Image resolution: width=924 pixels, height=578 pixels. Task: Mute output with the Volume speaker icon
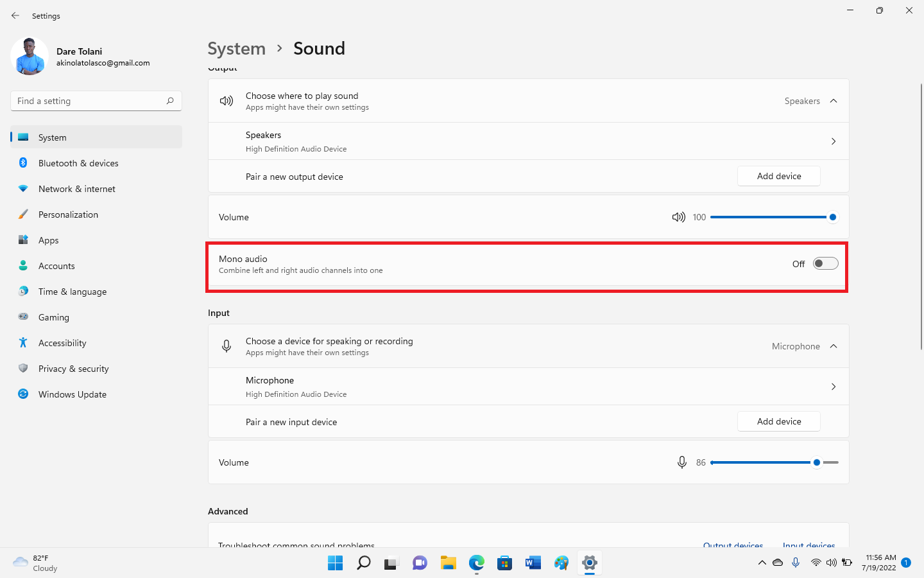[678, 217]
